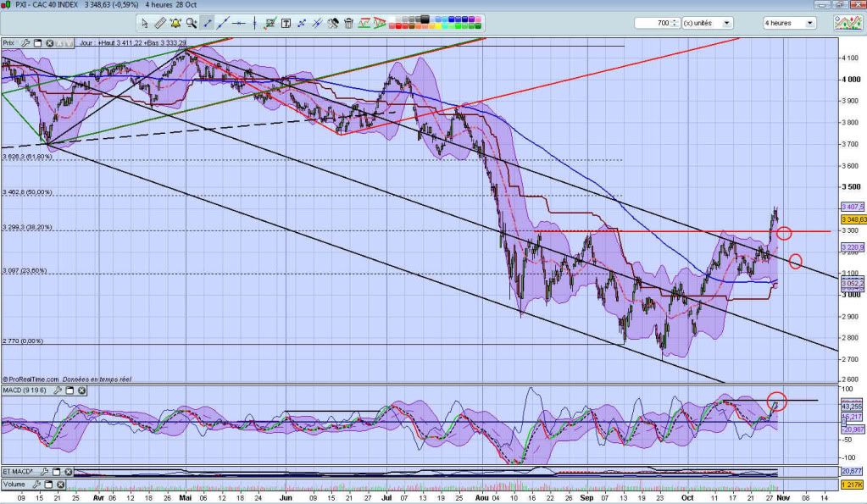867x504 pixels.
Task: Click the trash bin delete tool
Action: pos(348,23)
